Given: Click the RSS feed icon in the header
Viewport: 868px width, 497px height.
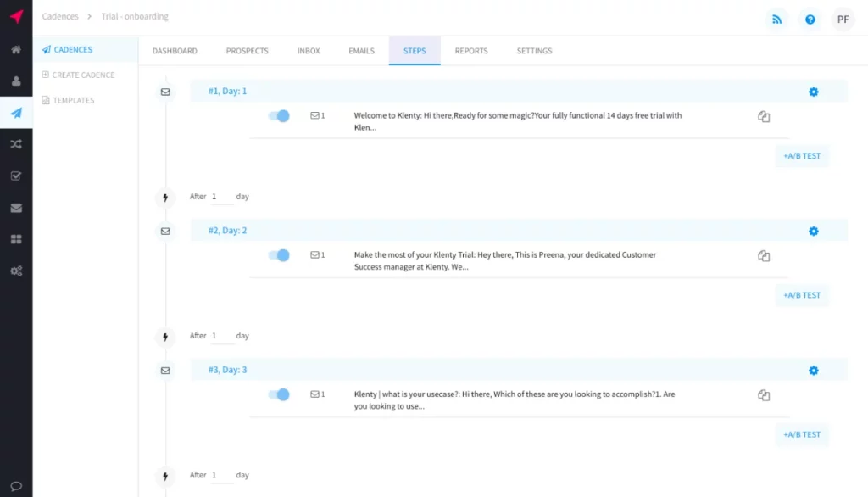Looking at the screenshot, I should (x=776, y=19).
